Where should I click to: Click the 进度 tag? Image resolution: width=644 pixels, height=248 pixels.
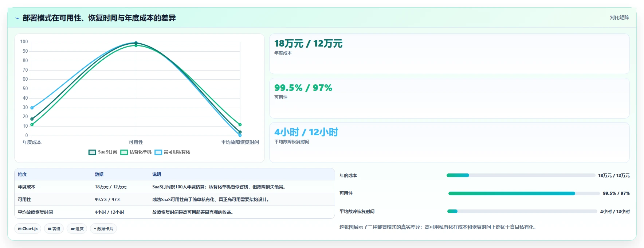coord(77,229)
